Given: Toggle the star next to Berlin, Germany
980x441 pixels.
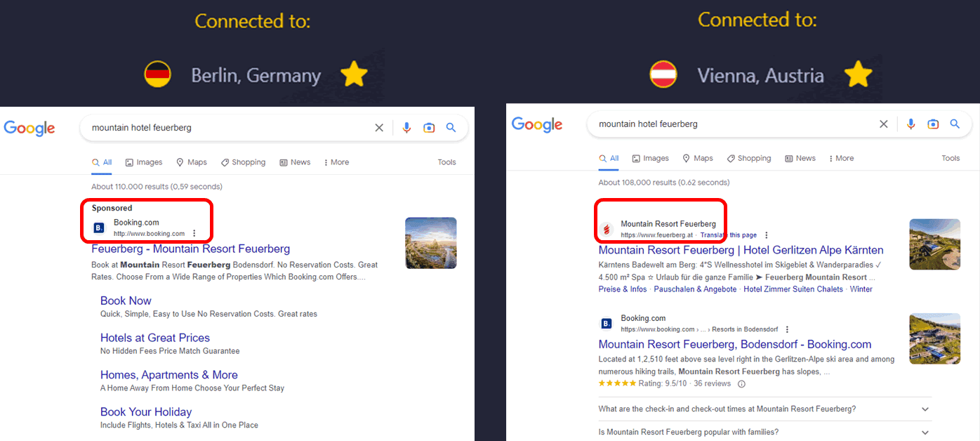Looking at the screenshot, I should point(354,73).
